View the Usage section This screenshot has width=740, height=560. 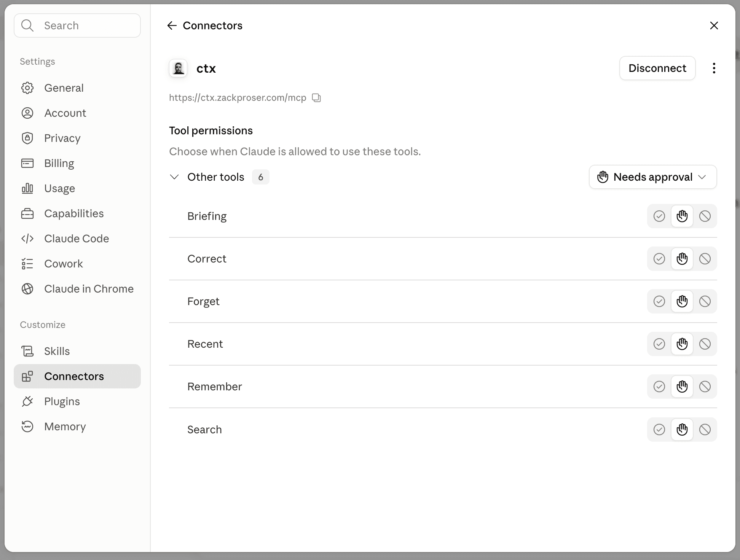click(x=77, y=188)
